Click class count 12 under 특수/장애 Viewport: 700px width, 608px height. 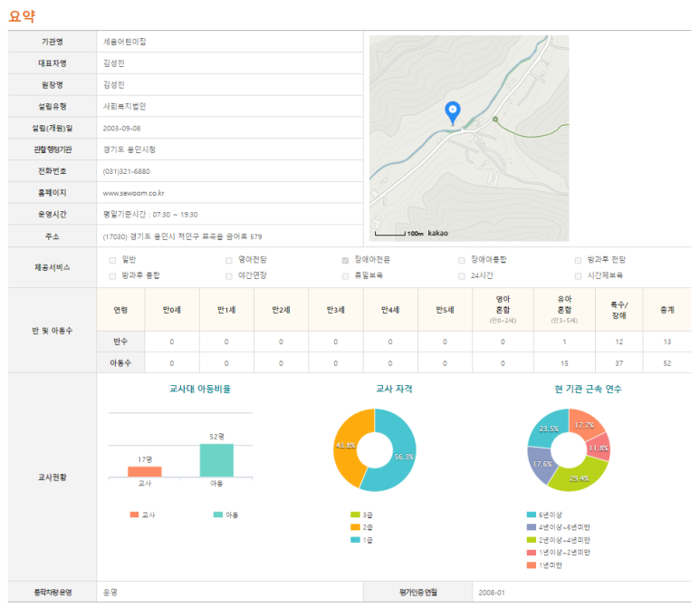[x=618, y=342]
